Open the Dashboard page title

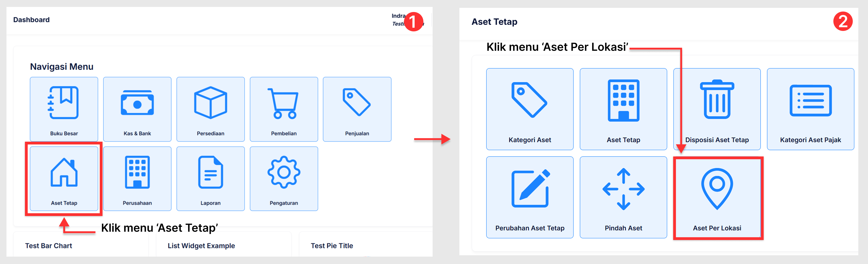(31, 20)
